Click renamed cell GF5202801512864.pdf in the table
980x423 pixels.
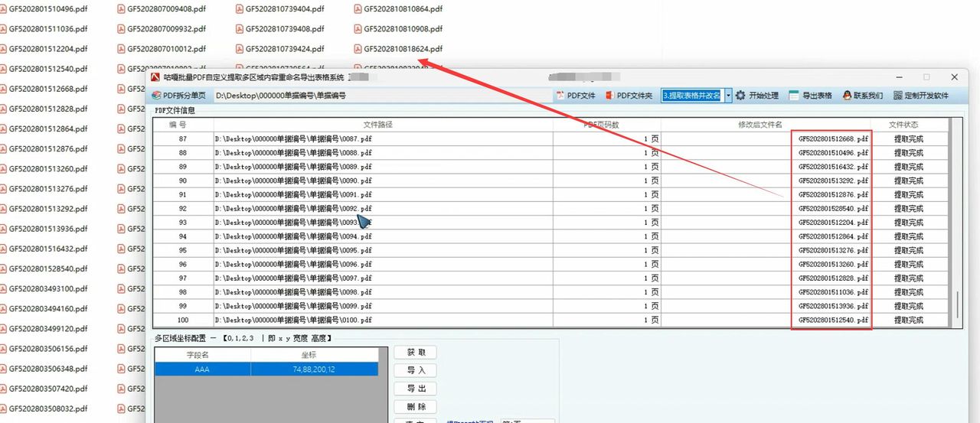(x=834, y=236)
